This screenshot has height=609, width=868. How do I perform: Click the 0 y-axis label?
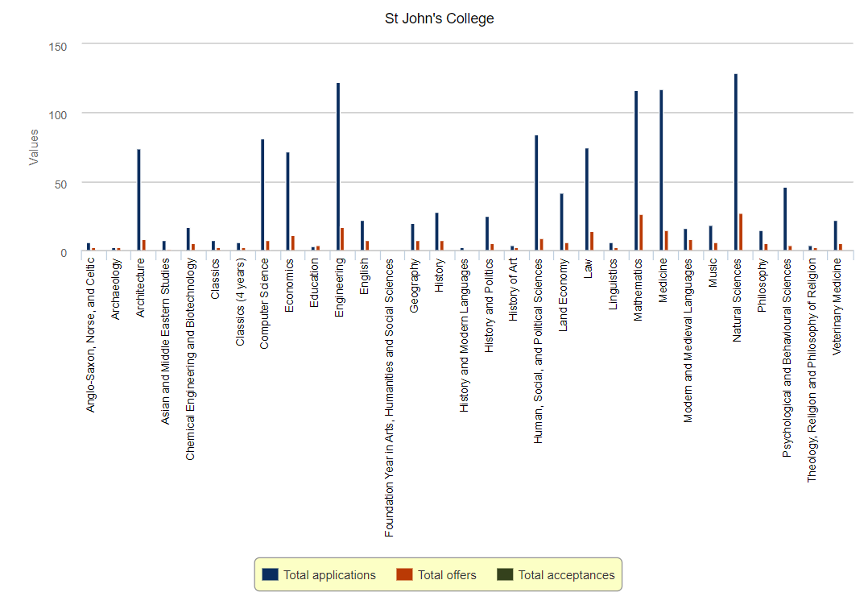pos(64,253)
